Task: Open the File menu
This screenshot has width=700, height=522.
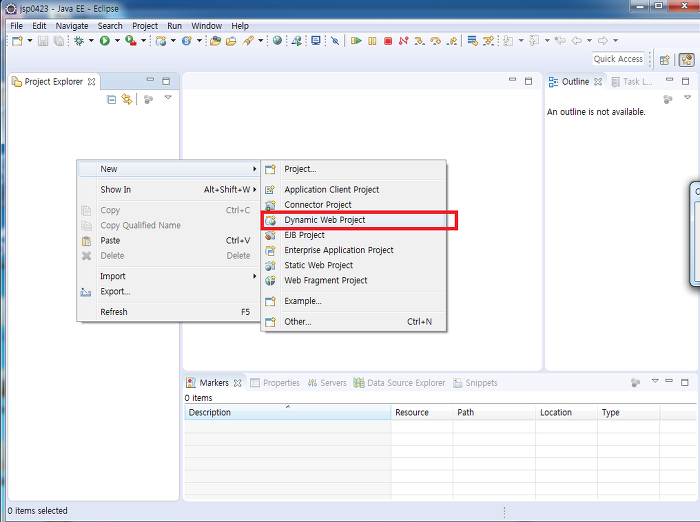Action: click(17, 26)
